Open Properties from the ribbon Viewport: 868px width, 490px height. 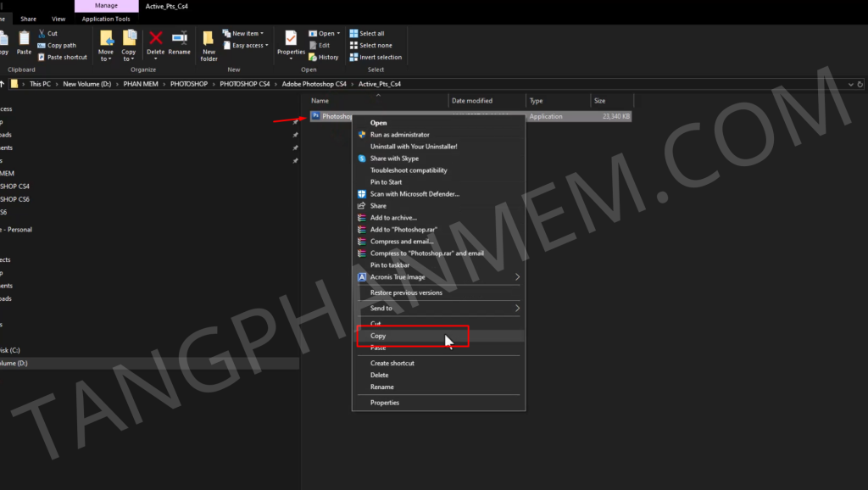pyautogui.click(x=291, y=42)
